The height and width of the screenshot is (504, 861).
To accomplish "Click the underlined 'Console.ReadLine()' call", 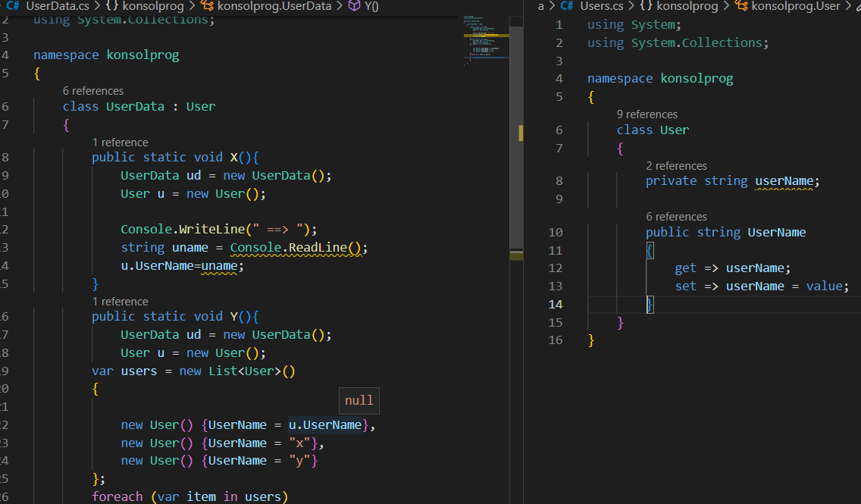I will click(x=296, y=248).
